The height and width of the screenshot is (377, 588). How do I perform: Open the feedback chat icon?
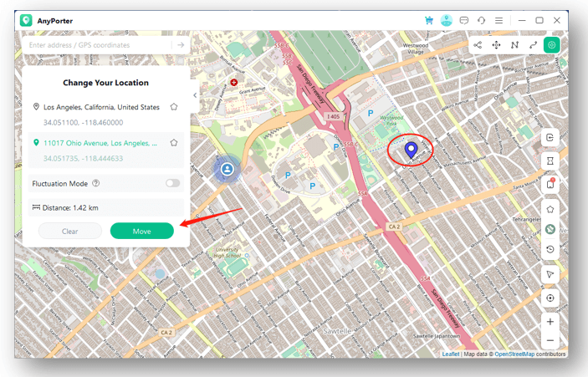coord(464,21)
